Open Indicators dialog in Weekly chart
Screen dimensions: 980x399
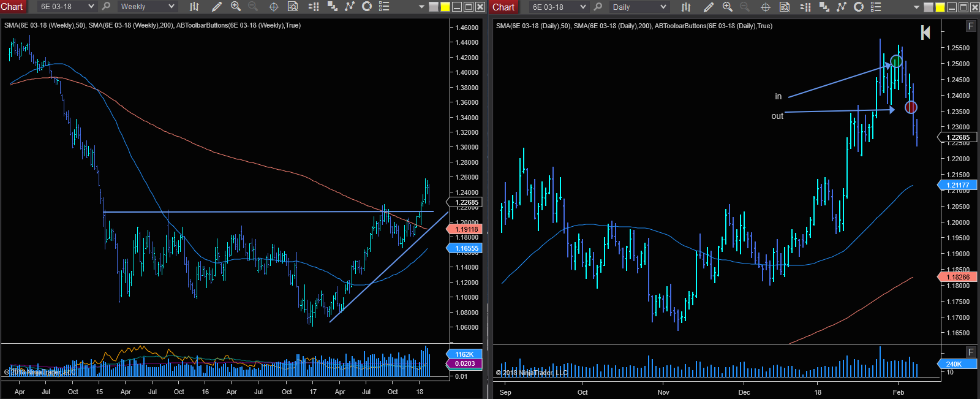pyautogui.click(x=350, y=7)
